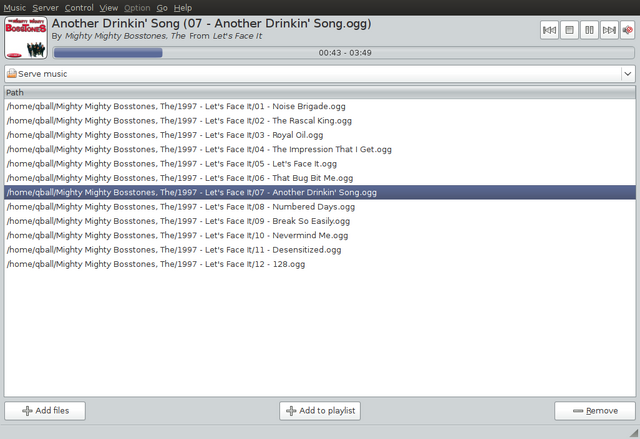Open the Serve music dropdown
The height and width of the screenshot is (439, 640).
pyautogui.click(x=320, y=74)
